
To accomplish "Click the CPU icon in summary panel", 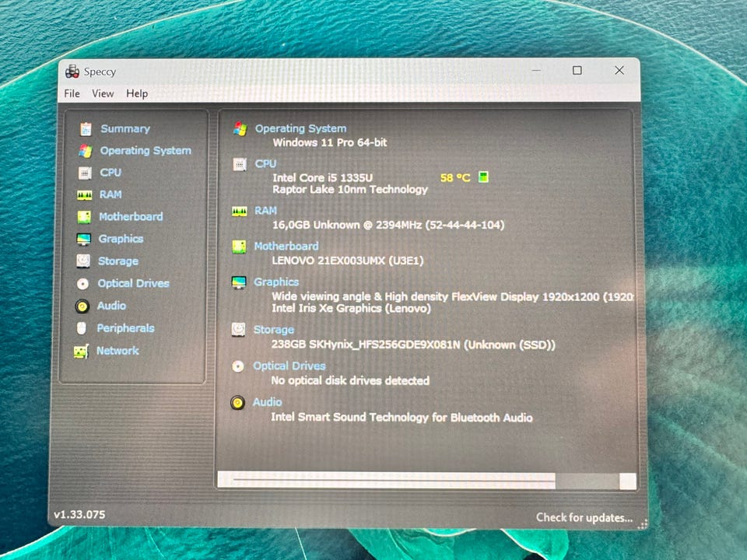I will coord(240,164).
